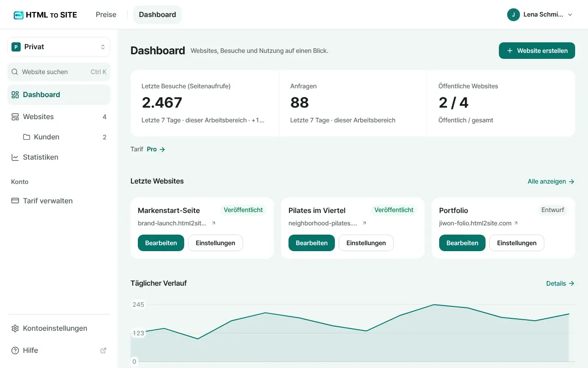Image resolution: width=588 pixels, height=368 pixels.
Task: Open the Pro tarif link
Action: click(156, 149)
